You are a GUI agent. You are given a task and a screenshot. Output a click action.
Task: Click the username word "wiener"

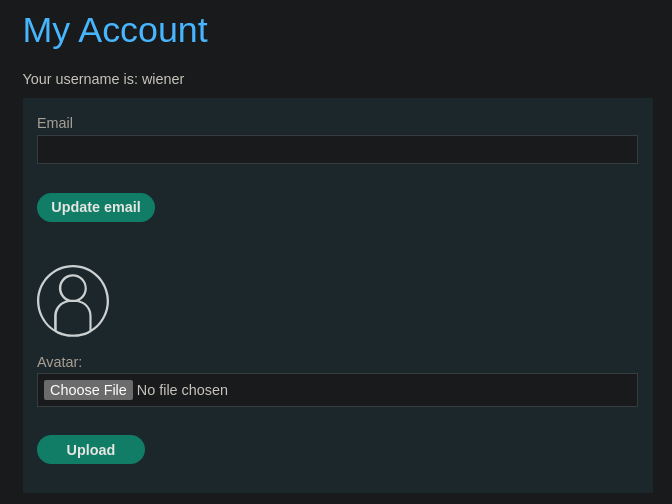click(x=163, y=79)
